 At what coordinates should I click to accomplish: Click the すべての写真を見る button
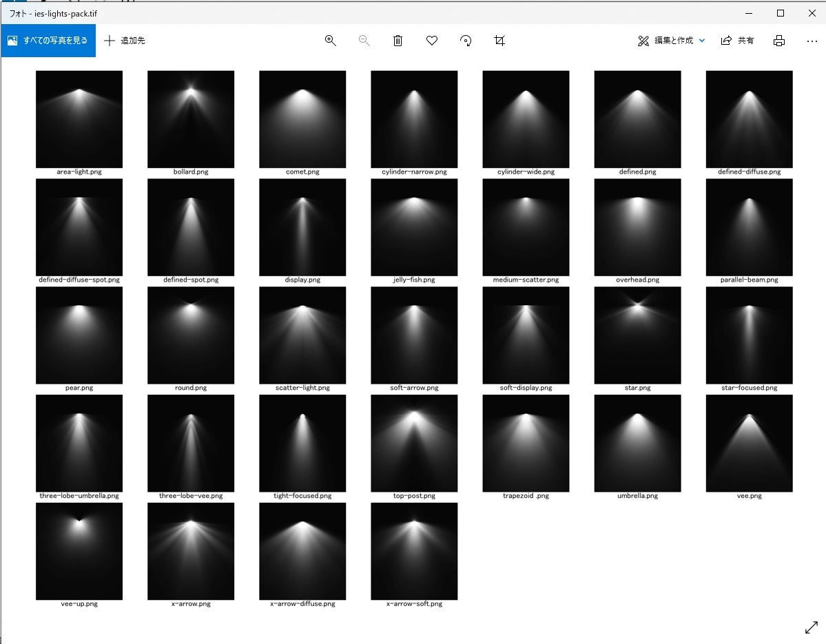coord(48,41)
